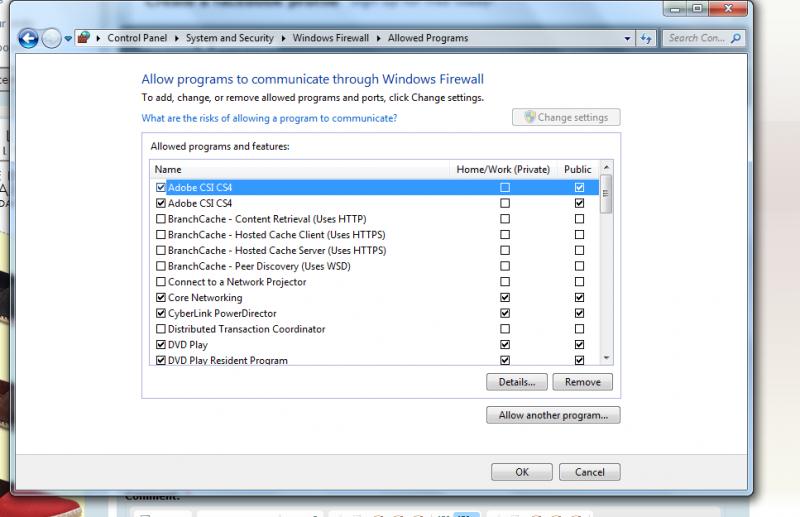
Task: Click the shield icon on Change settings
Action: pos(528,117)
